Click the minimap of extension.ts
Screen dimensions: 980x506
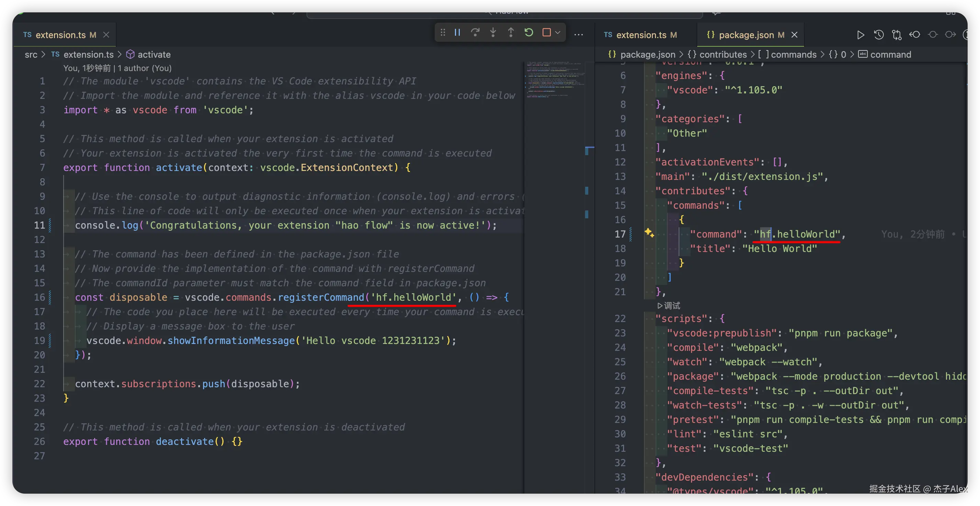tap(555, 80)
